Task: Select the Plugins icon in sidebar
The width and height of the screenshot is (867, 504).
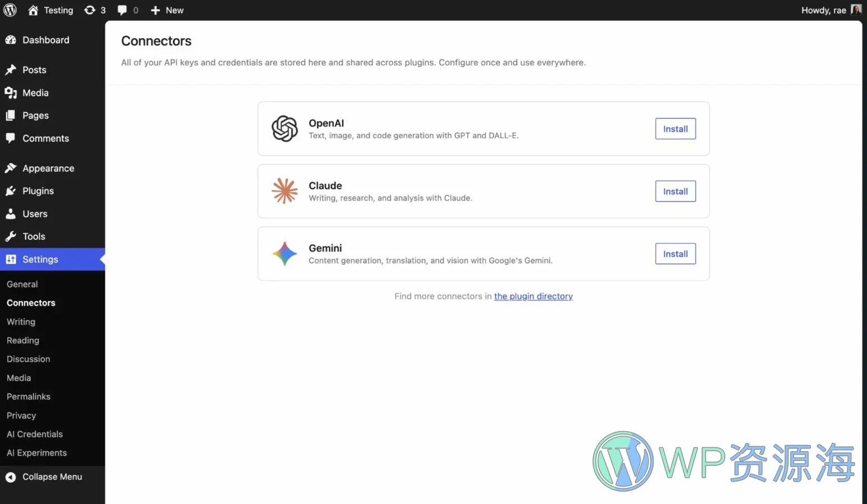Action: pos(11,190)
